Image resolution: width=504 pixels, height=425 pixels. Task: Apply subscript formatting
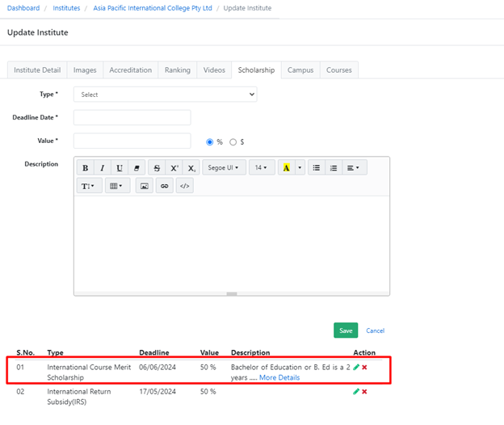click(191, 168)
